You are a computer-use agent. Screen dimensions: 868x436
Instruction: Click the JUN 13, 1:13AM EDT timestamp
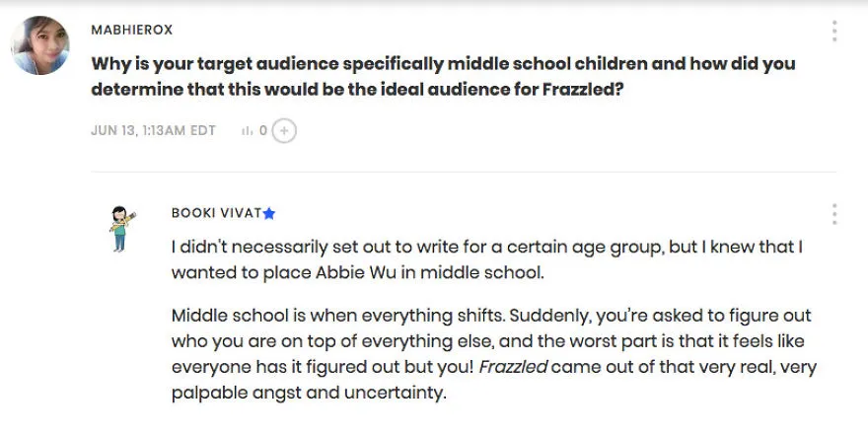click(153, 130)
